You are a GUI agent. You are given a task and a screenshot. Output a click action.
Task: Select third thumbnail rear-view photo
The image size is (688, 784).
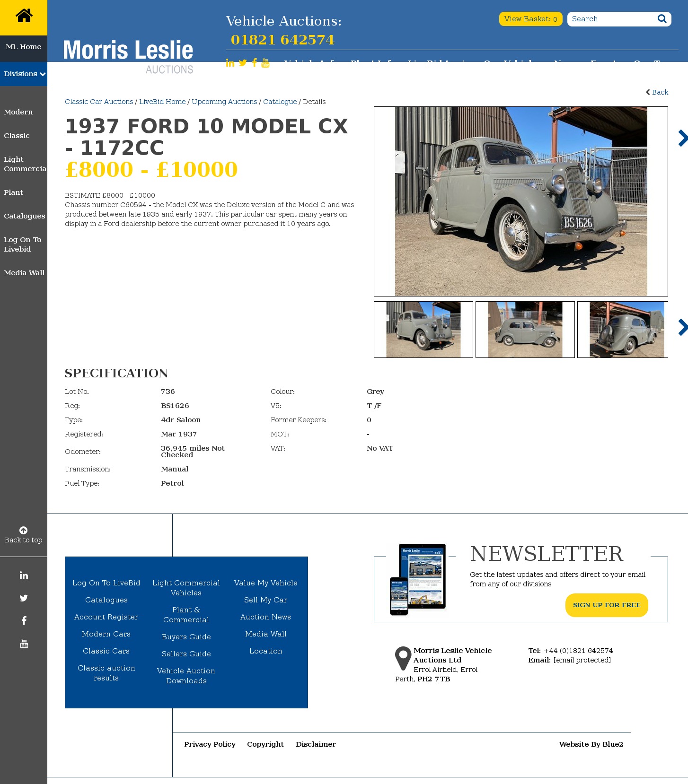pos(623,330)
